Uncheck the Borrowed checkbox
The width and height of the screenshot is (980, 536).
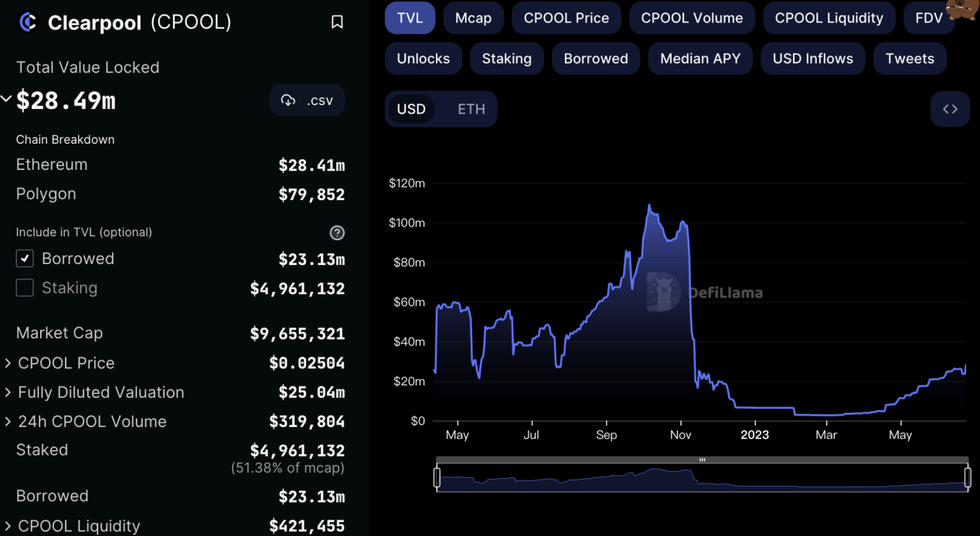pos(25,259)
